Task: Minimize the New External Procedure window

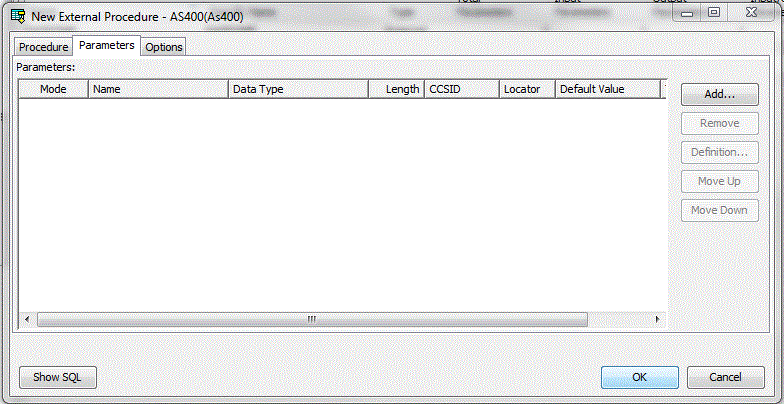Action: 688,13
